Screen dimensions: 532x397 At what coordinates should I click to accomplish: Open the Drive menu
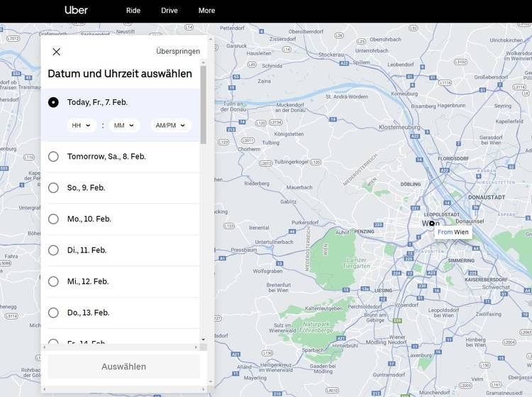[x=170, y=11]
